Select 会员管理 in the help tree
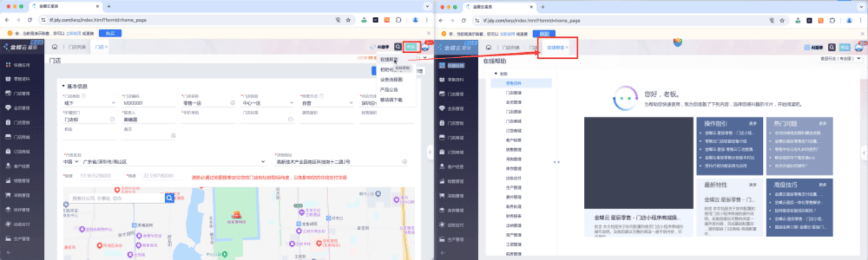The image size is (868, 260). pos(513,102)
